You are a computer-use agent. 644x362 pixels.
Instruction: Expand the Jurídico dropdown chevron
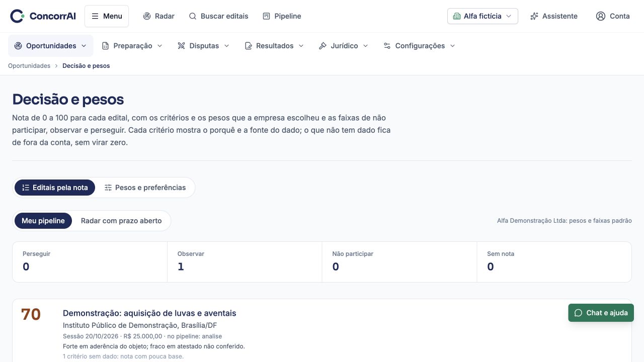[365, 46]
